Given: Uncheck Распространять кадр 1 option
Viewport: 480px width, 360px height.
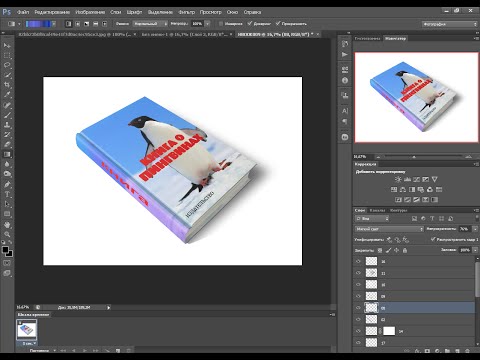Looking at the screenshot, I should (433, 239).
